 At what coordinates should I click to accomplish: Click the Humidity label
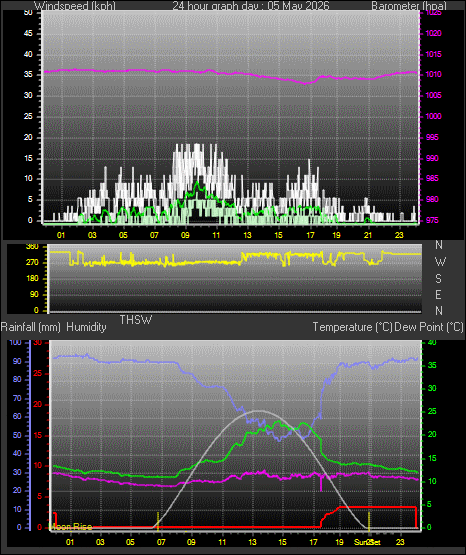pos(86,327)
